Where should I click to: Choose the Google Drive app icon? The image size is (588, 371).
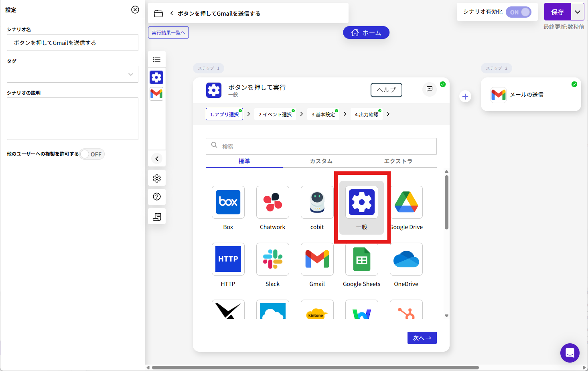406,202
